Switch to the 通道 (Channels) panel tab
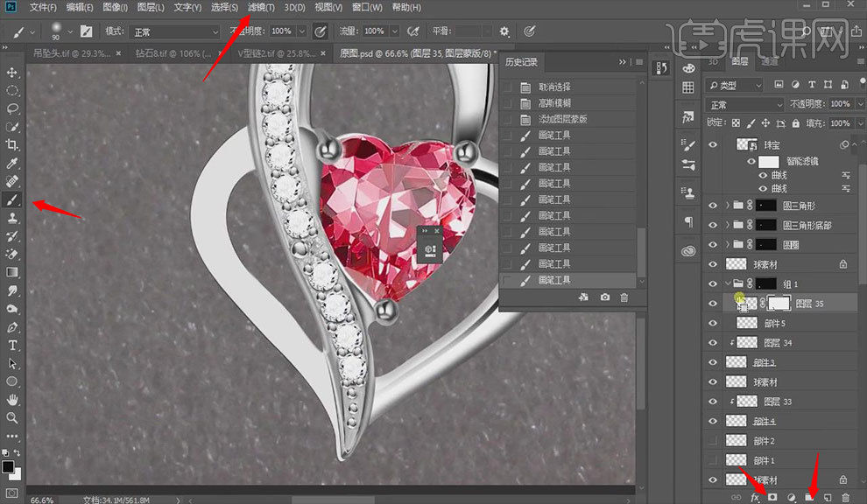Screen dimensions: 867x504 tap(769, 62)
